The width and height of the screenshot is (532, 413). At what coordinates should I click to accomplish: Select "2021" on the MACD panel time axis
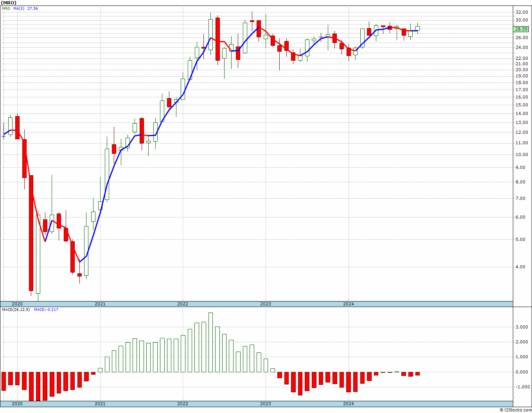pyautogui.click(x=100, y=404)
